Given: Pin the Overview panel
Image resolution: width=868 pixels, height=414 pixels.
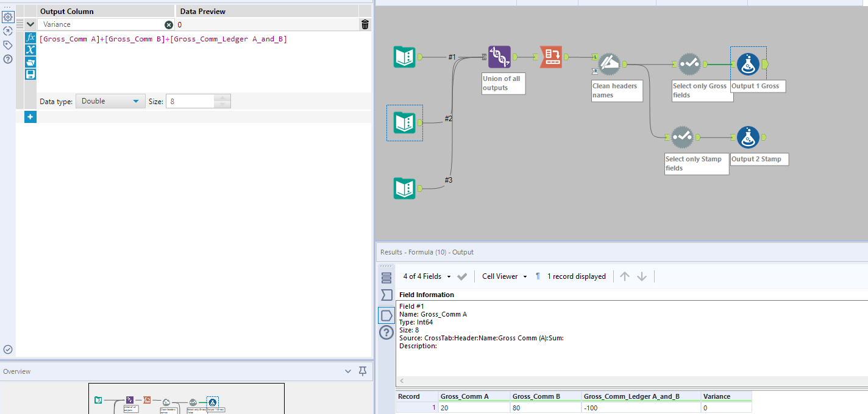Looking at the screenshot, I should click(x=363, y=371).
